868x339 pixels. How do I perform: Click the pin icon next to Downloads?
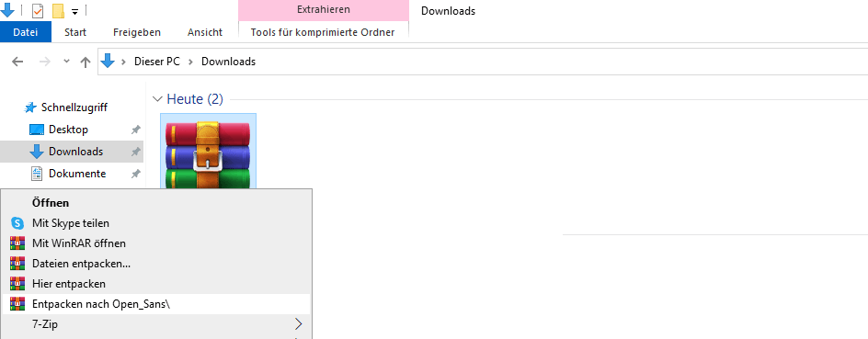click(135, 153)
